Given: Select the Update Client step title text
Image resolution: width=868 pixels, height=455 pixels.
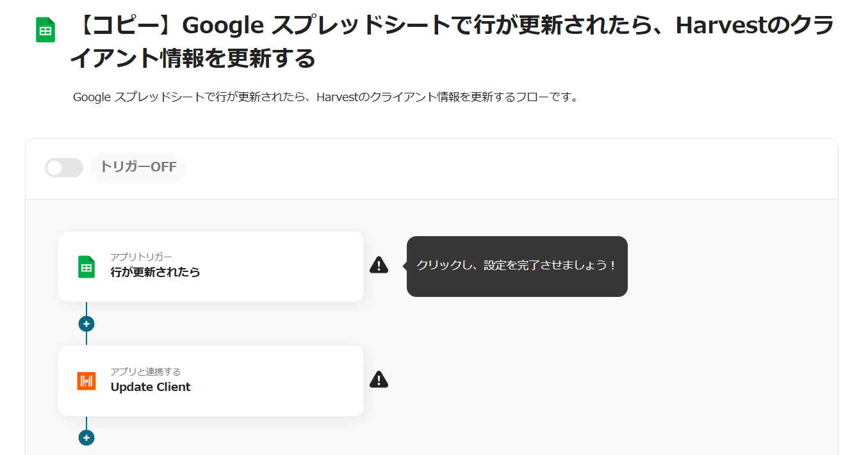Looking at the screenshot, I should [x=151, y=387].
